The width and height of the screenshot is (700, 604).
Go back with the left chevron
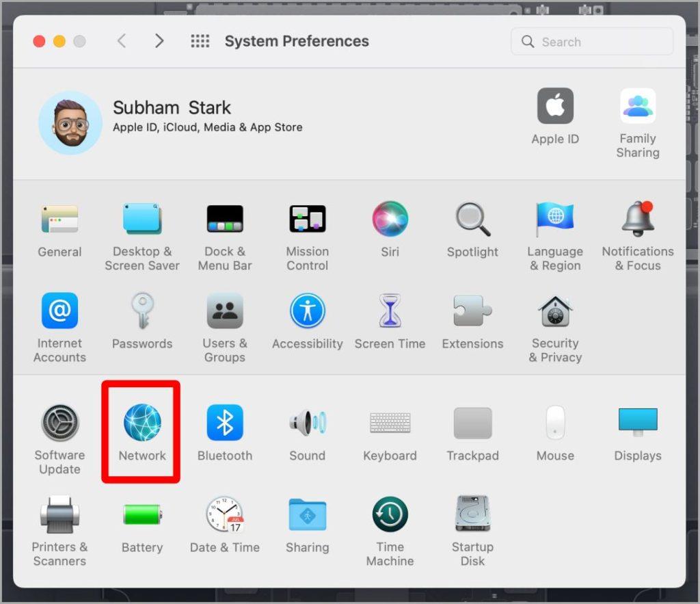coord(122,40)
